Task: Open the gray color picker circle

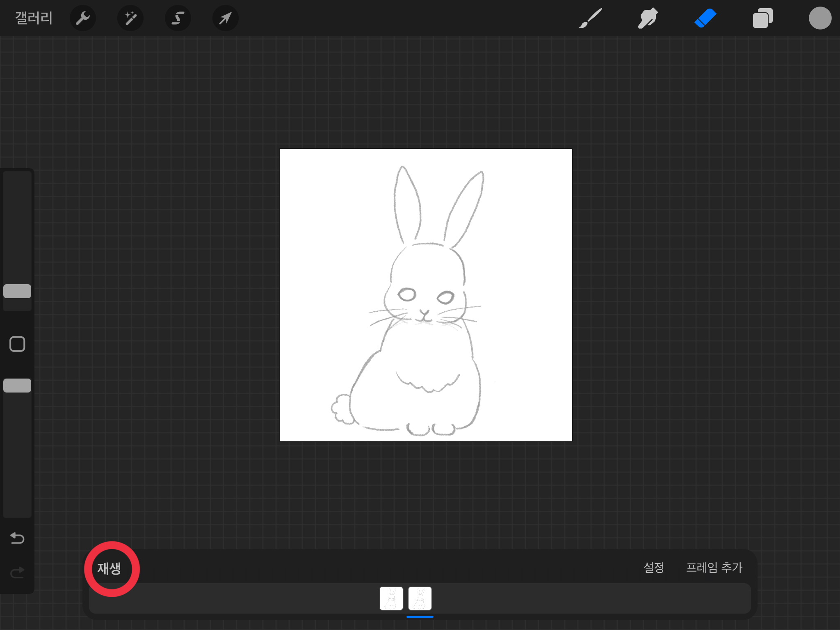Action: coord(819,18)
